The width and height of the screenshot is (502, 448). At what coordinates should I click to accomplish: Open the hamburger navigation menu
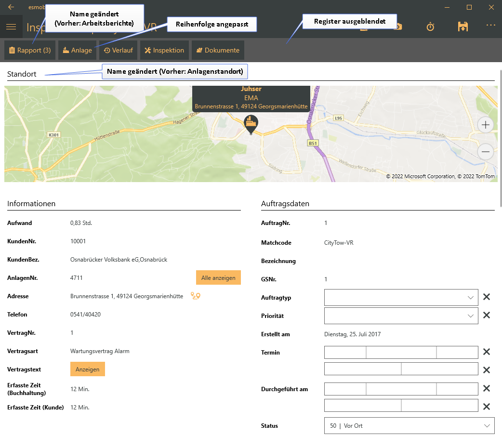click(11, 27)
